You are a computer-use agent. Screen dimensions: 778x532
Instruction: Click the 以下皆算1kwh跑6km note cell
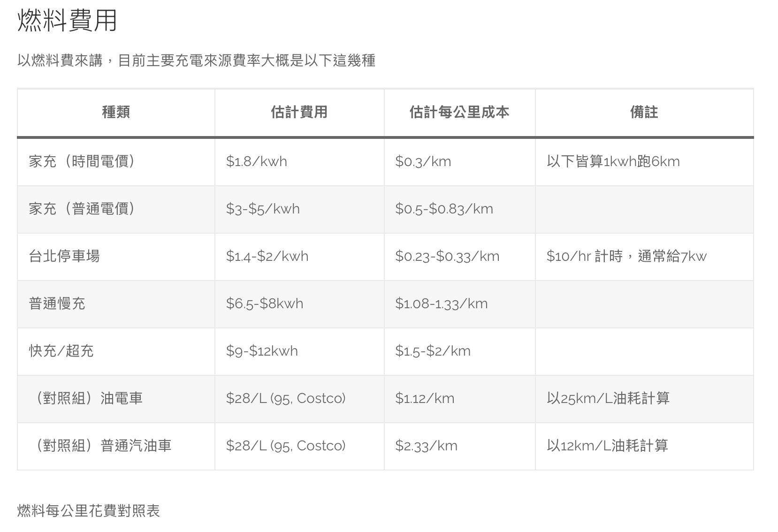pos(613,161)
